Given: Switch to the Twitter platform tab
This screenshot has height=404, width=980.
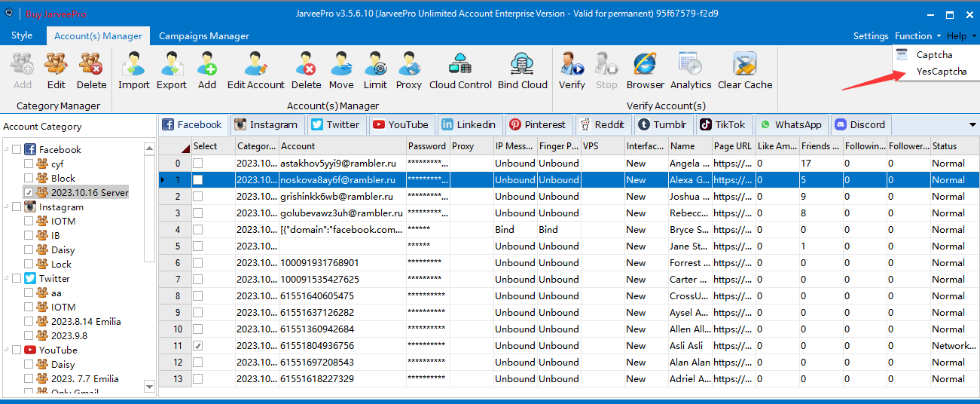Looking at the screenshot, I should [x=335, y=124].
